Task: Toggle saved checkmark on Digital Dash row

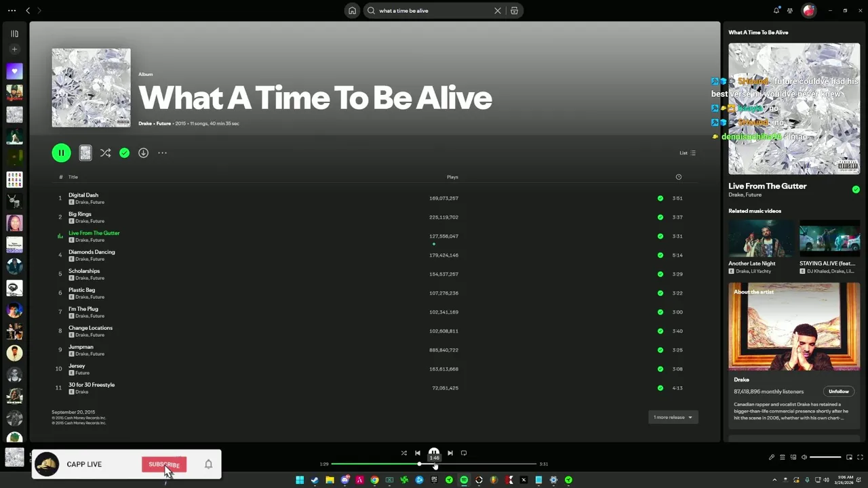Action: (660, 199)
